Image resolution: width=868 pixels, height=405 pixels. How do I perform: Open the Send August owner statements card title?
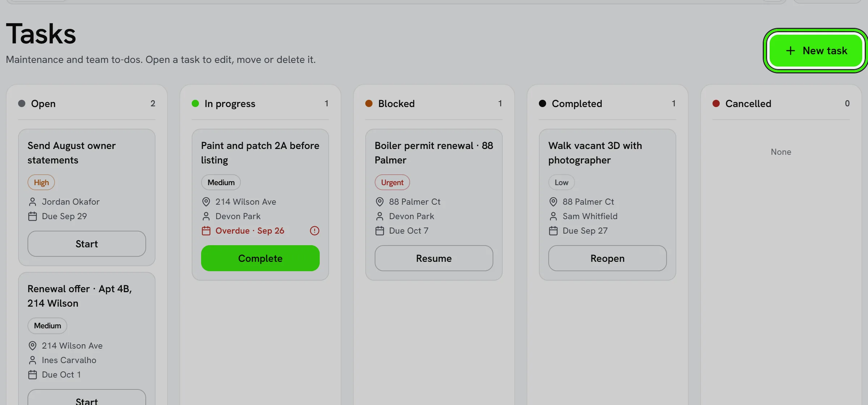[x=72, y=153]
